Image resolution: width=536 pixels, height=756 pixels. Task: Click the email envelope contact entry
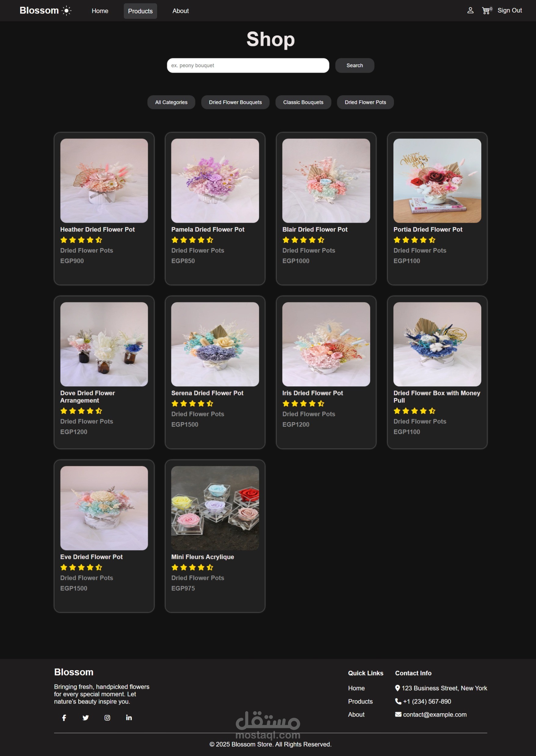click(x=431, y=714)
